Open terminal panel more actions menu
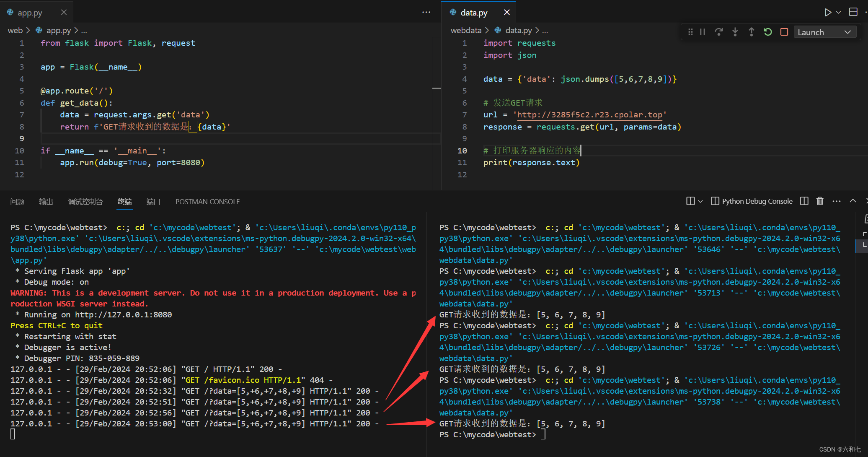This screenshot has width=868, height=457. pyautogui.click(x=837, y=201)
